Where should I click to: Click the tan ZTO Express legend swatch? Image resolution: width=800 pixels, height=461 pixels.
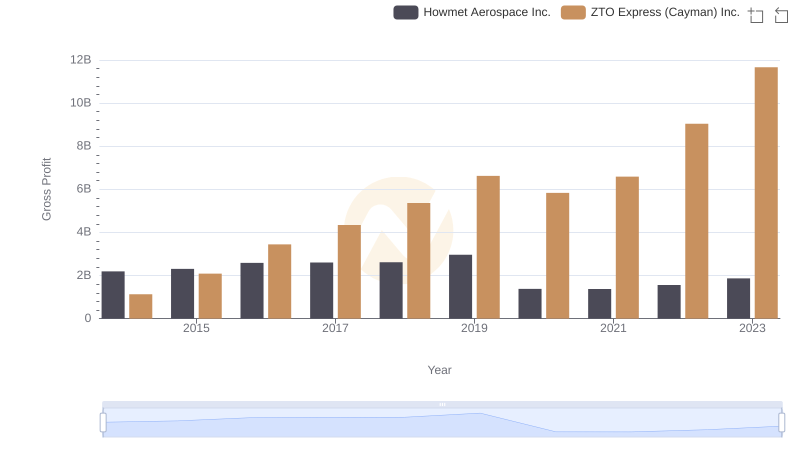[x=573, y=12]
